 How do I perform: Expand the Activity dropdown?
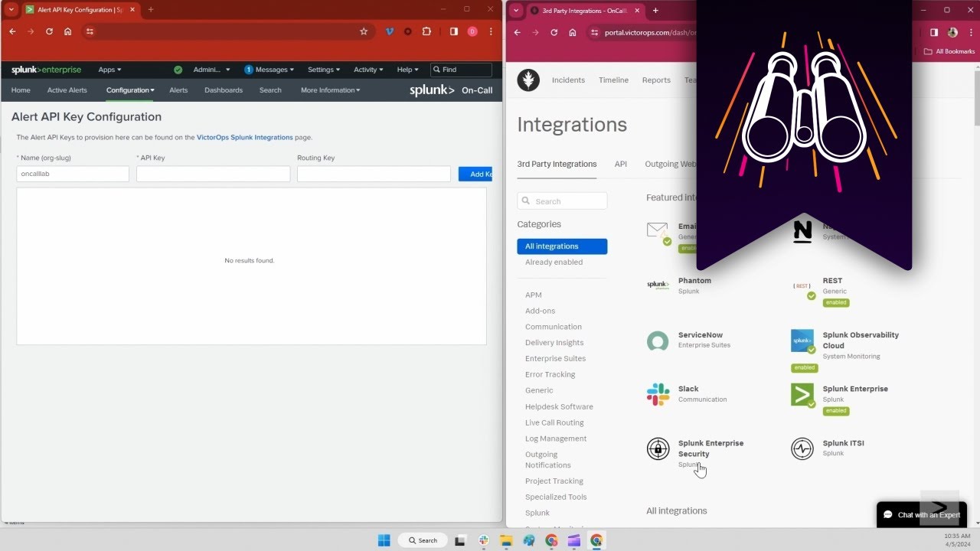pos(368,70)
